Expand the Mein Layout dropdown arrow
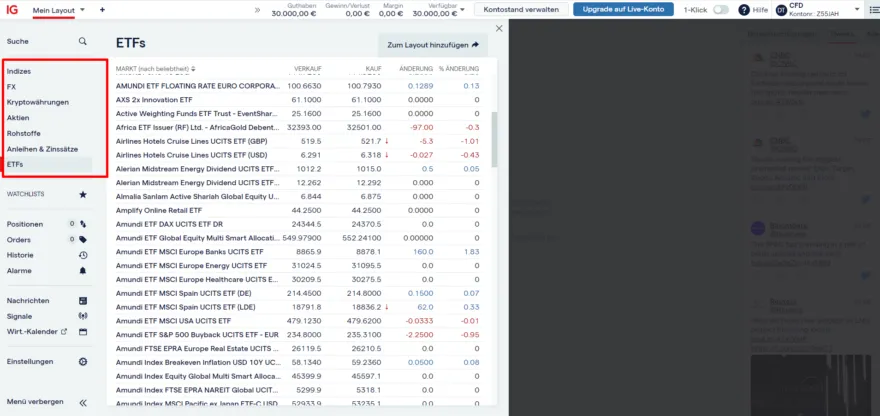 point(82,9)
